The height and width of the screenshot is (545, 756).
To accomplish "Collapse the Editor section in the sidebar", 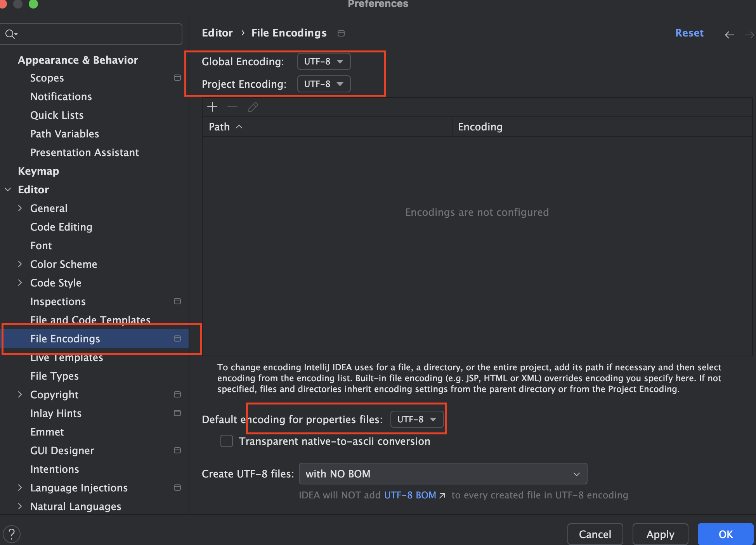I will (8, 189).
